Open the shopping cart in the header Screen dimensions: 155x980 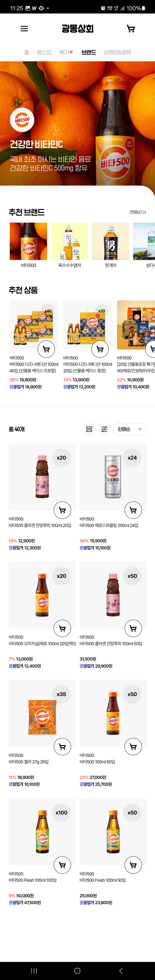tap(131, 28)
